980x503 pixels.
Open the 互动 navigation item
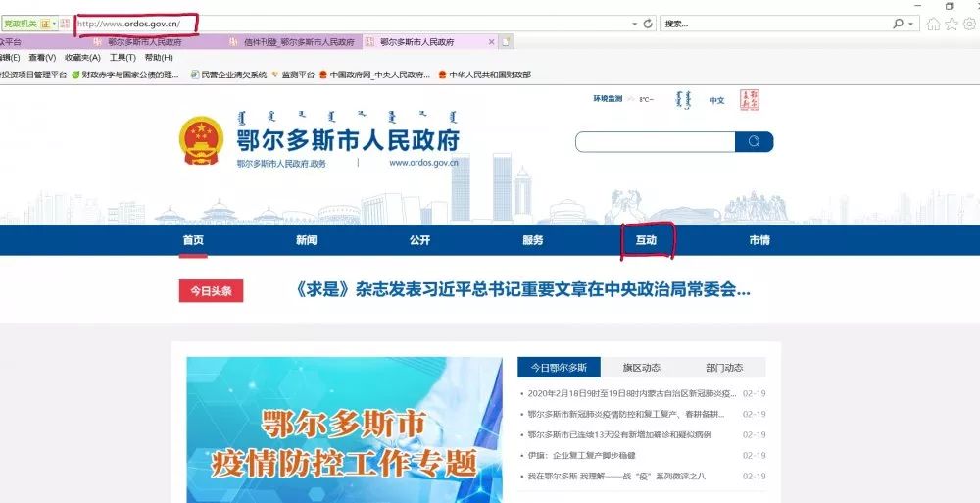click(646, 240)
